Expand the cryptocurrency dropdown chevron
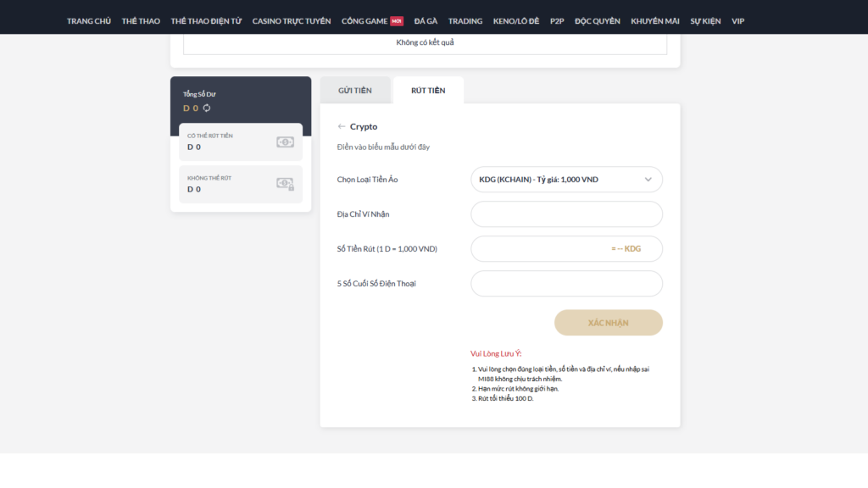 click(648, 180)
